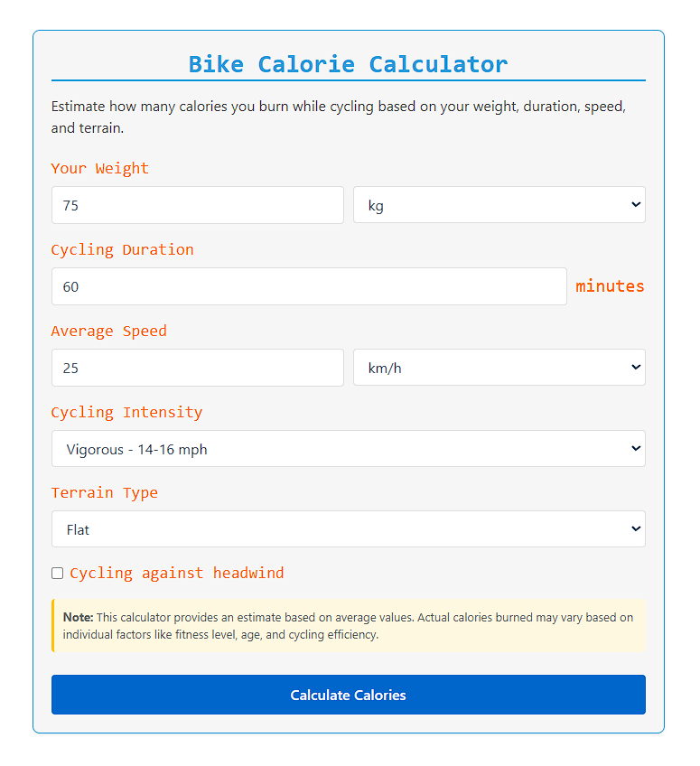
Task: Click the yellow Note disclaimer box
Action: [348, 625]
